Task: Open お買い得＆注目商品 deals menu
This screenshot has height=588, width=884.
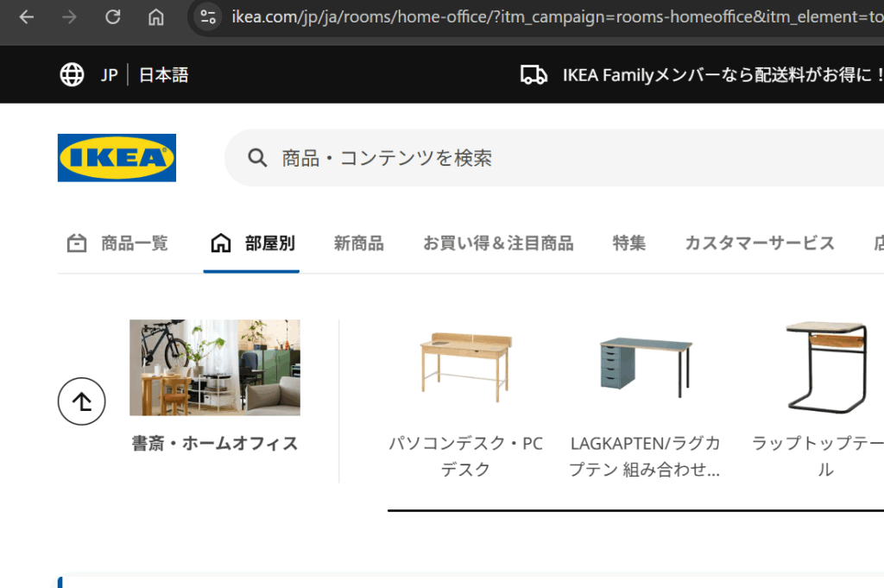Action: tap(497, 243)
